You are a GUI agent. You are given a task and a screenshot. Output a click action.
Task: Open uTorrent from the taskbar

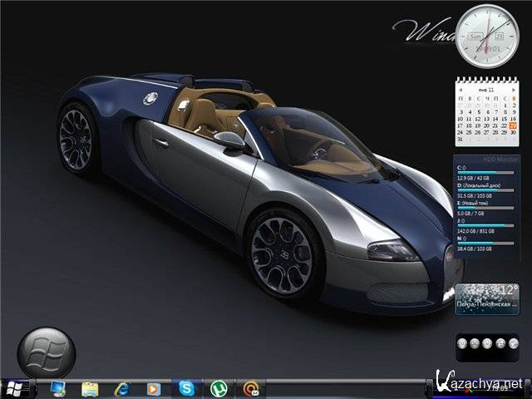click(x=219, y=388)
